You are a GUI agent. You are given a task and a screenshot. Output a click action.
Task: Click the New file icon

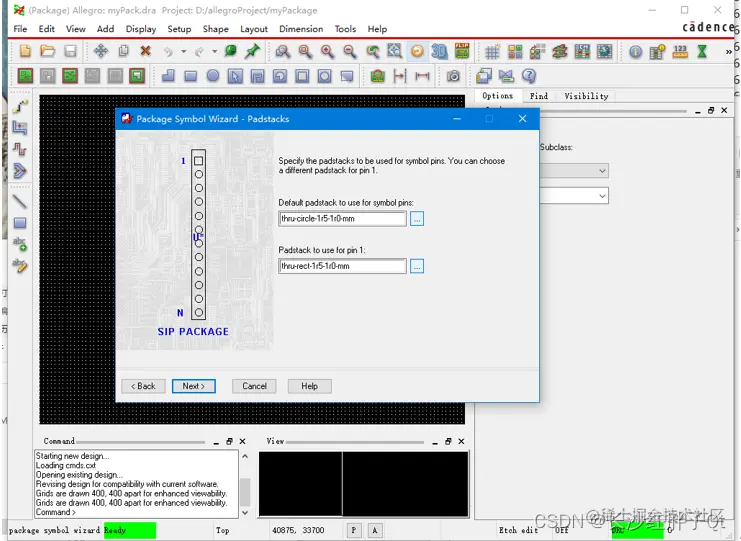point(25,51)
